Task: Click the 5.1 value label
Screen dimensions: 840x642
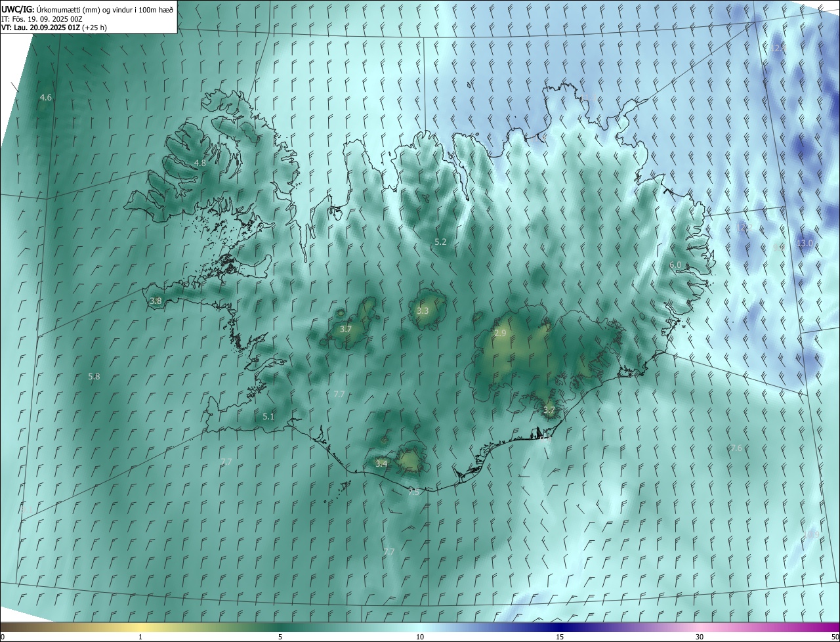Action: pyautogui.click(x=268, y=416)
